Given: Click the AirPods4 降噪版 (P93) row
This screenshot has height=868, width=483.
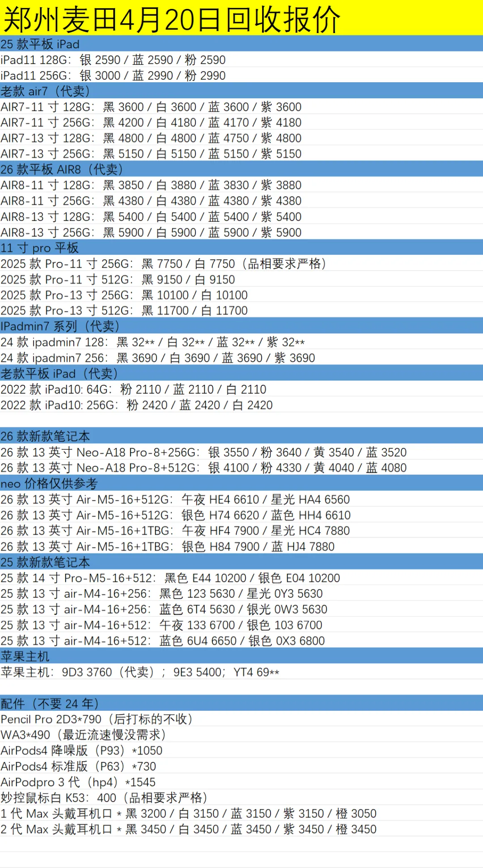Looking at the screenshot, I should [241, 750].
